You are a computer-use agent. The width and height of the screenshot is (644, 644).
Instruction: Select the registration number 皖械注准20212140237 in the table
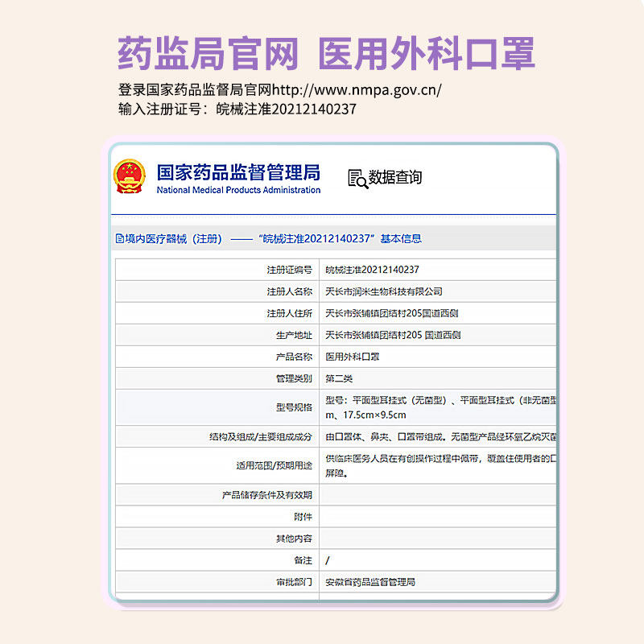[372, 270]
